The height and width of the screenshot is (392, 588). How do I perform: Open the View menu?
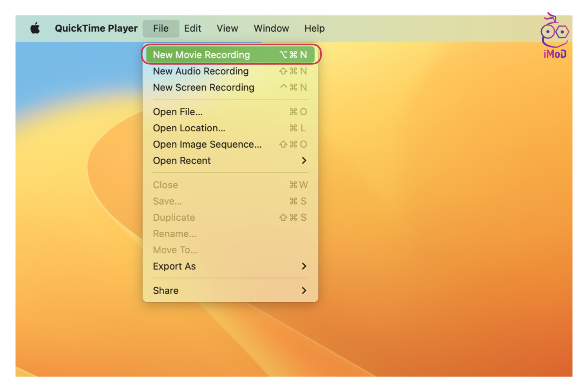tap(227, 28)
